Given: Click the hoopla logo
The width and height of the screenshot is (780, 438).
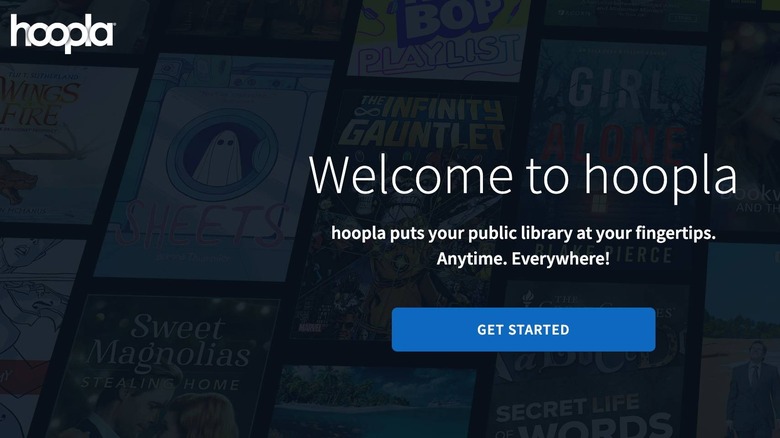Looking at the screenshot, I should point(63,33).
